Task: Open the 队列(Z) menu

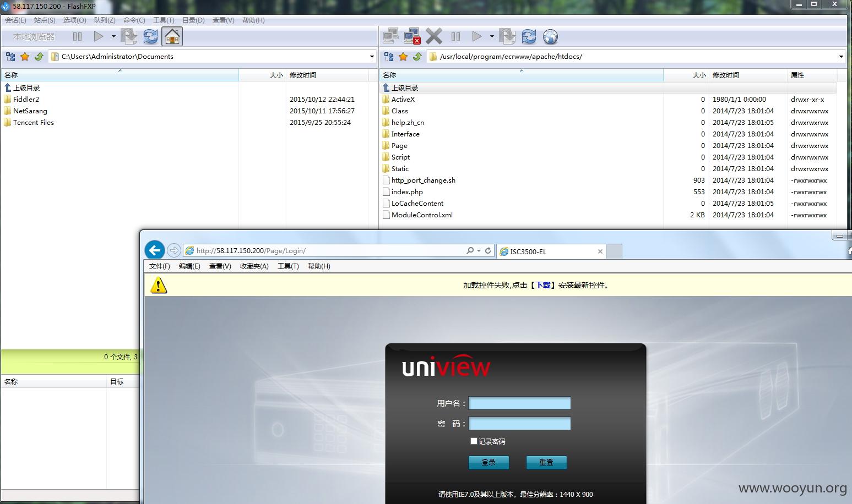Action: 105,20
